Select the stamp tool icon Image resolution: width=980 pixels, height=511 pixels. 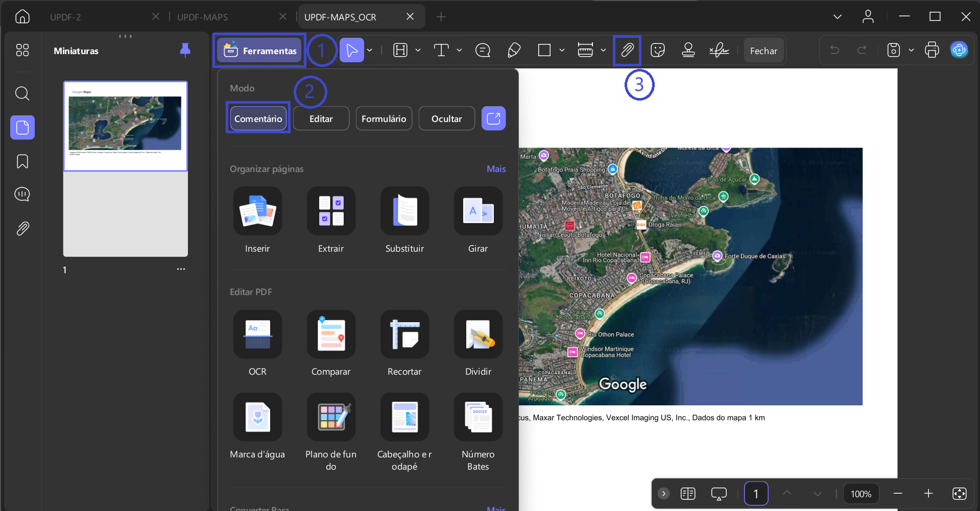point(688,50)
